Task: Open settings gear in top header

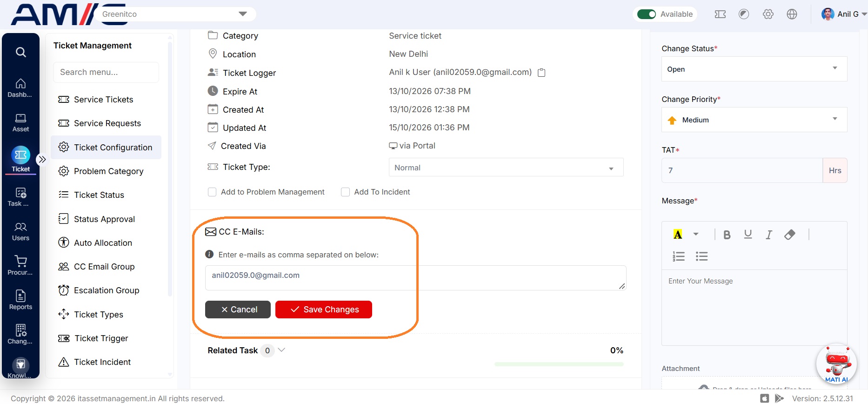Action: click(x=768, y=14)
